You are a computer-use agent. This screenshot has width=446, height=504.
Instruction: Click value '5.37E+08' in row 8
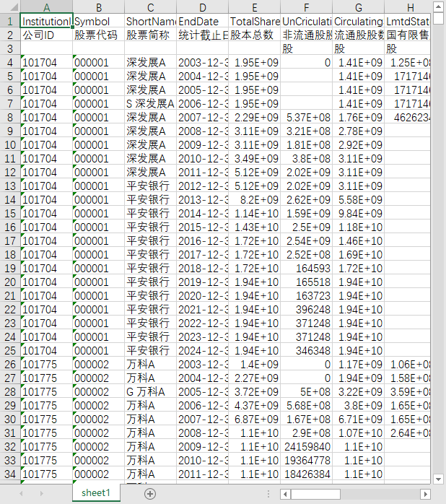[307, 117]
